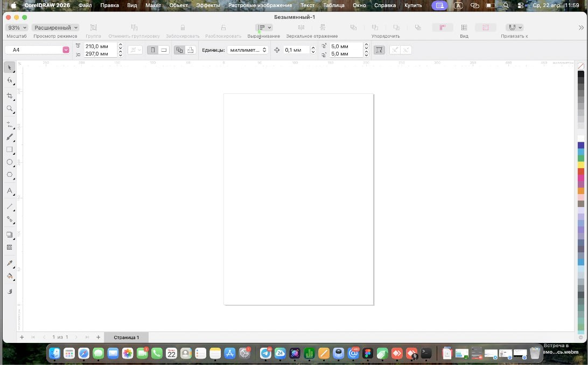Viewport: 588px width, 365px height.
Task: Click the nudge distance field 0,1 мм
Action: (x=296, y=50)
